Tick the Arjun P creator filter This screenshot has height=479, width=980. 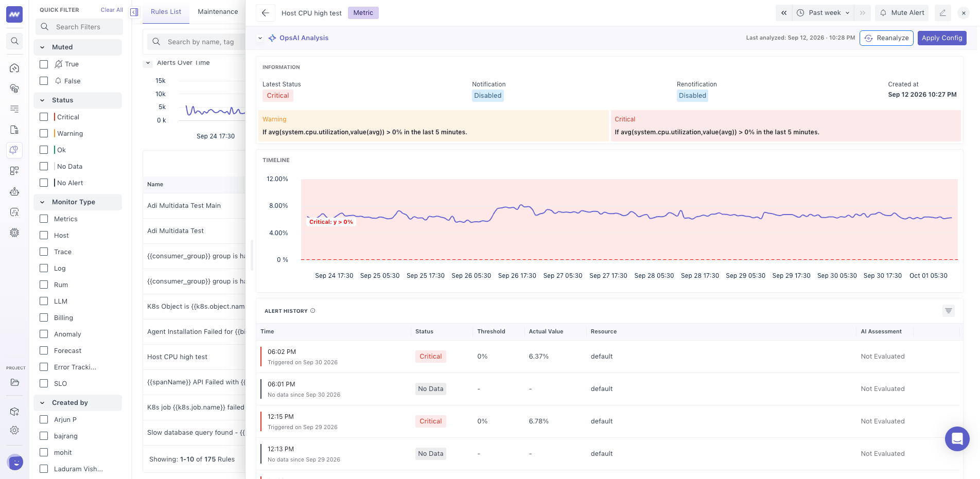point(44,419)
